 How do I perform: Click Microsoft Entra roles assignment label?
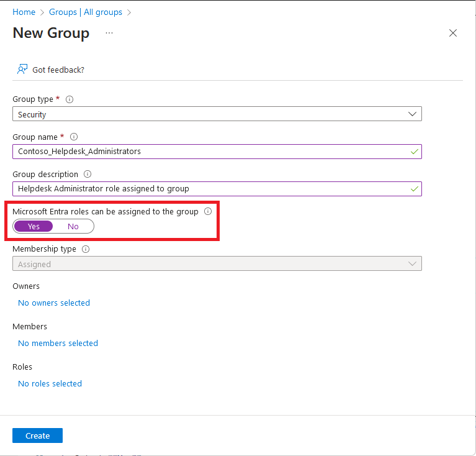[106, 212]
